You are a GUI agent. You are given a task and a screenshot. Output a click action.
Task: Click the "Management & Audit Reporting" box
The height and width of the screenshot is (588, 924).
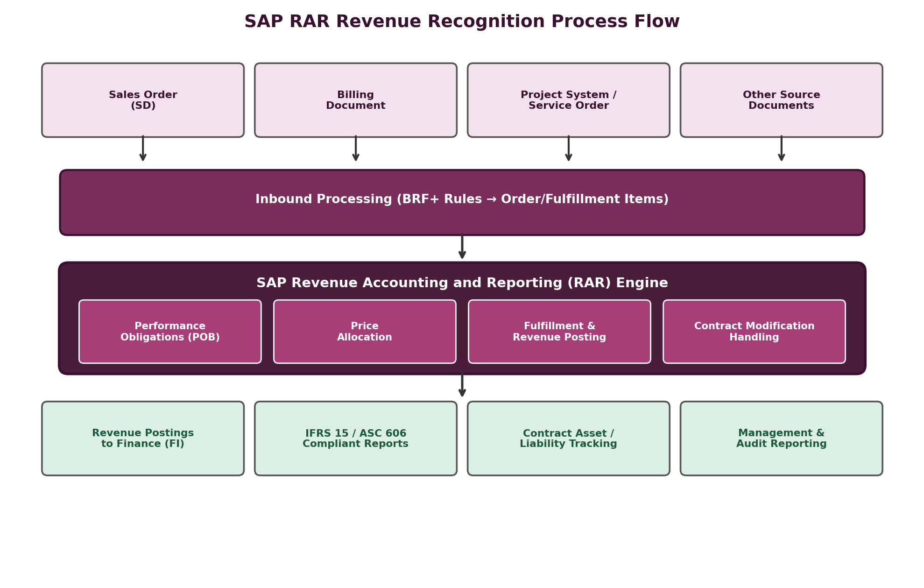(x=782, y=439)
